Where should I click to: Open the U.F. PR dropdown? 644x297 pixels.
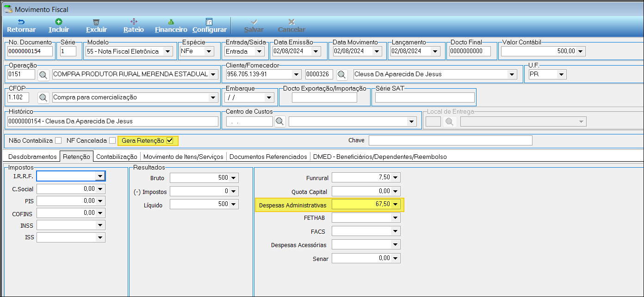pyautogui.click(x=561, y=74)
